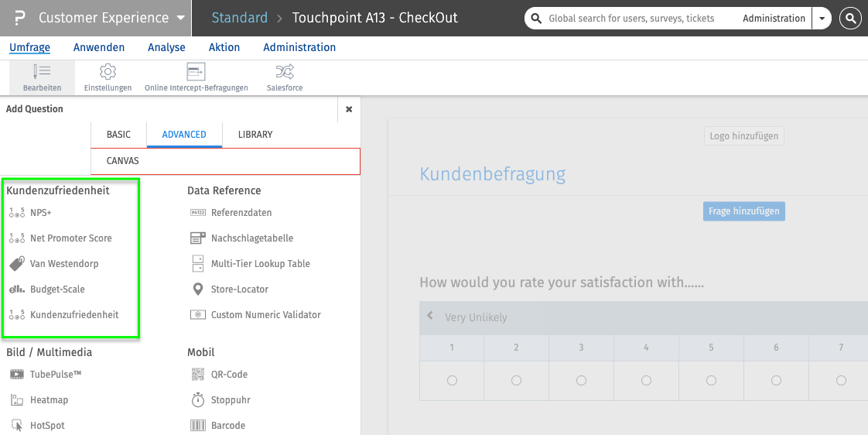Add a QR-Code question
The width and height of the screenshot is (868, 435).
pos(229,375)
